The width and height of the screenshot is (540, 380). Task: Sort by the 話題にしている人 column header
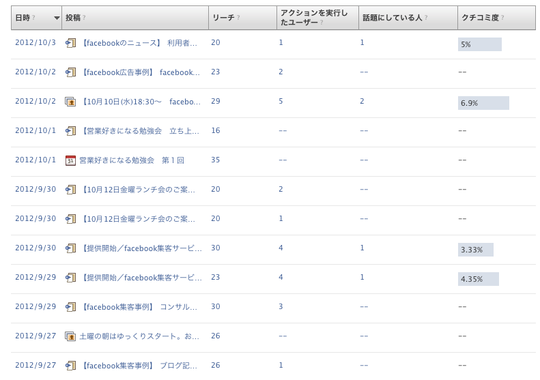[408, 18]
